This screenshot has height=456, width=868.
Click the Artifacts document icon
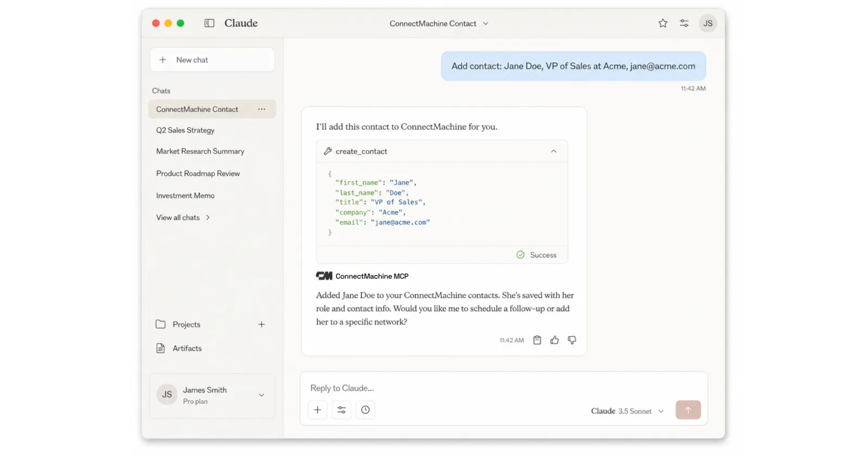pyautogui.click(x=161, y=349)
